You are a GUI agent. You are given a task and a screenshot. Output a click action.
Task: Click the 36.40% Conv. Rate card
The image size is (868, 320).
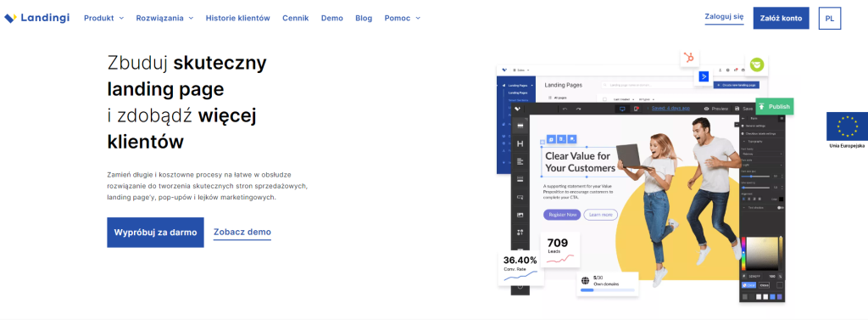[520, 268]
